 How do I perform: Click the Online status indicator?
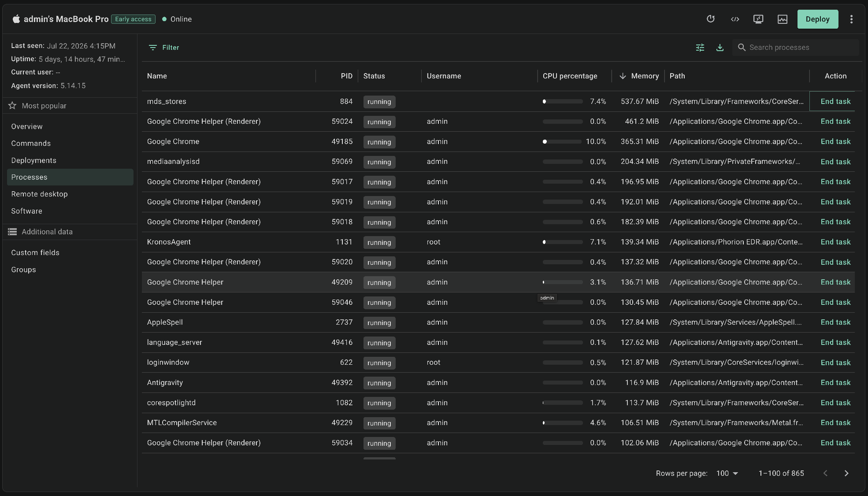(x=177, y=19)
